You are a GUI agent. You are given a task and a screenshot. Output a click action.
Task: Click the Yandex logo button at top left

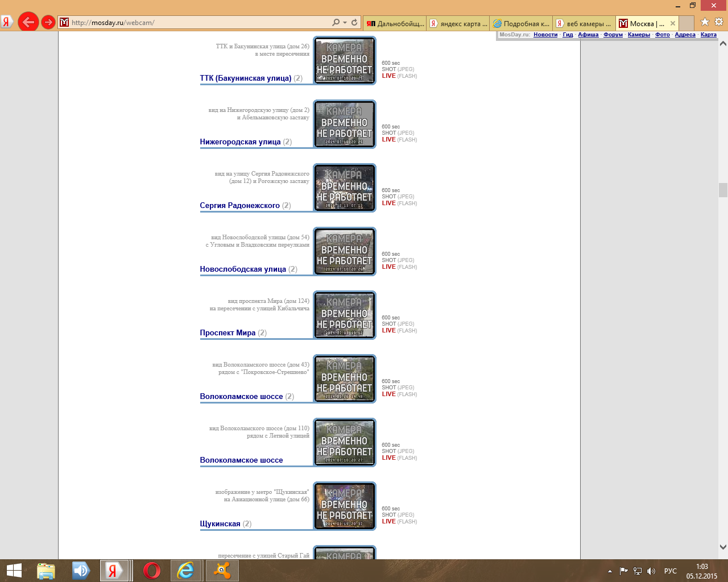click(7, 22)
